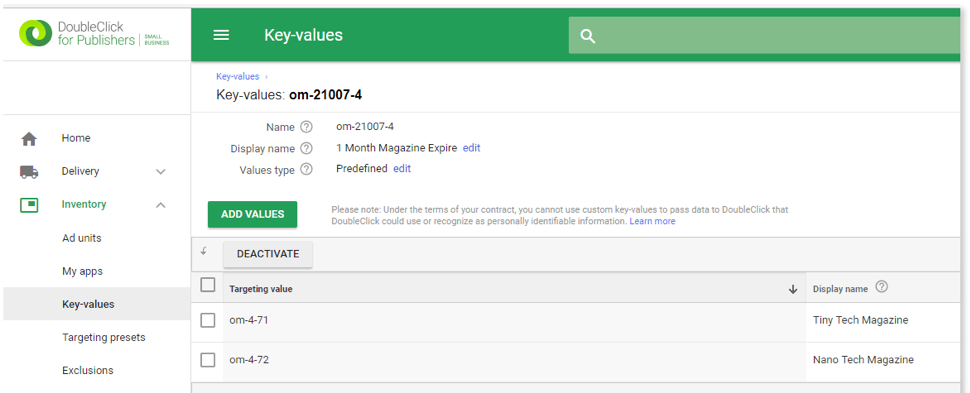The image size is (970, 393).
Task: Click the DoubleClick for Publishers logo
Action: (x=95, y=33)
